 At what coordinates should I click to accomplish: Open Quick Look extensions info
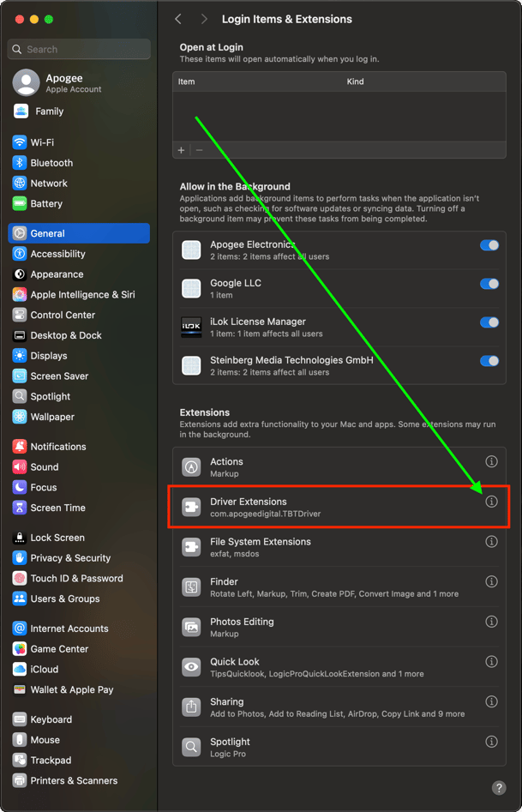491,661
